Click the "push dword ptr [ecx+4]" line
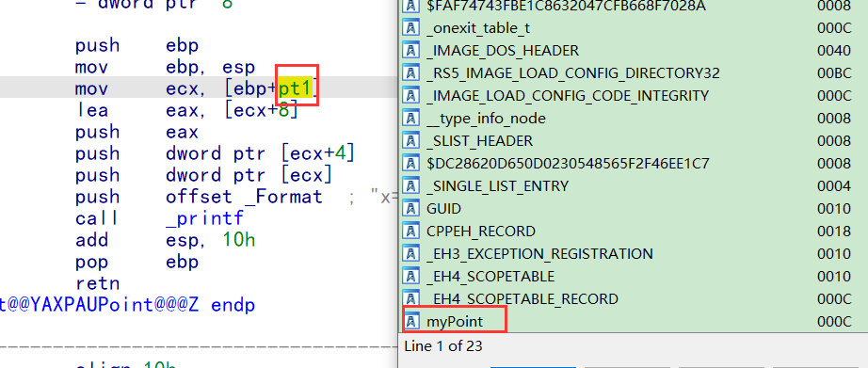This screenshot has height=368, width=868. [215, 153]
